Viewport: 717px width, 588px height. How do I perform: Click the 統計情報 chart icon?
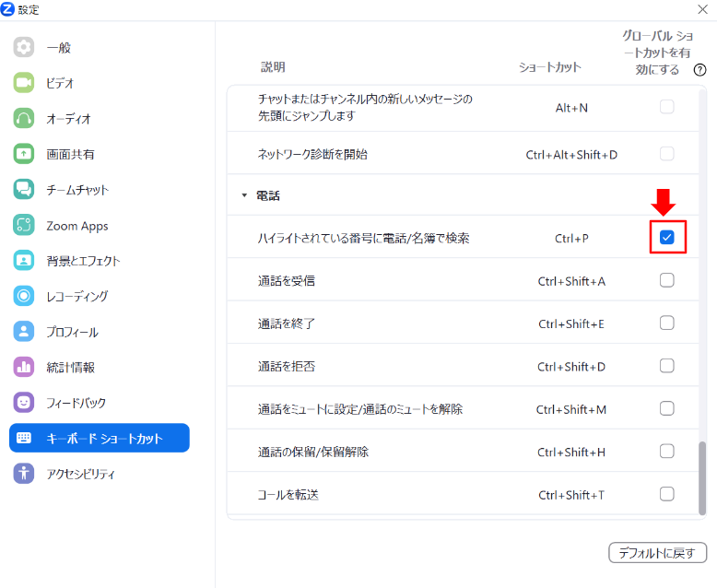[x=24, y=367]
